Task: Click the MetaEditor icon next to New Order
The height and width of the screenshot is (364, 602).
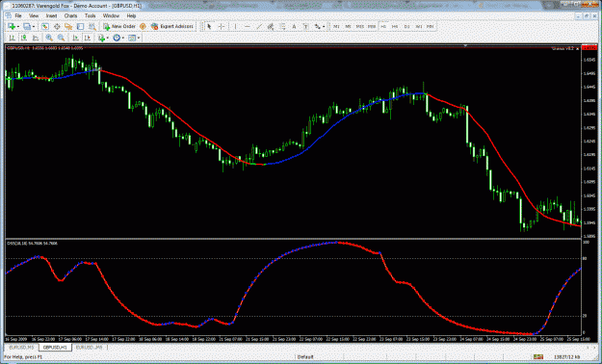Action: [143, 27]
